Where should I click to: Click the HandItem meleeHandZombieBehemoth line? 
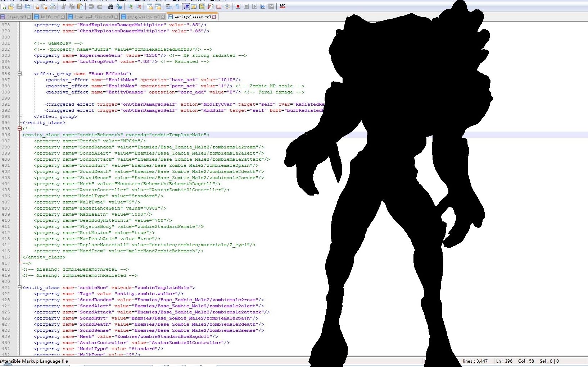coord(119,251)
